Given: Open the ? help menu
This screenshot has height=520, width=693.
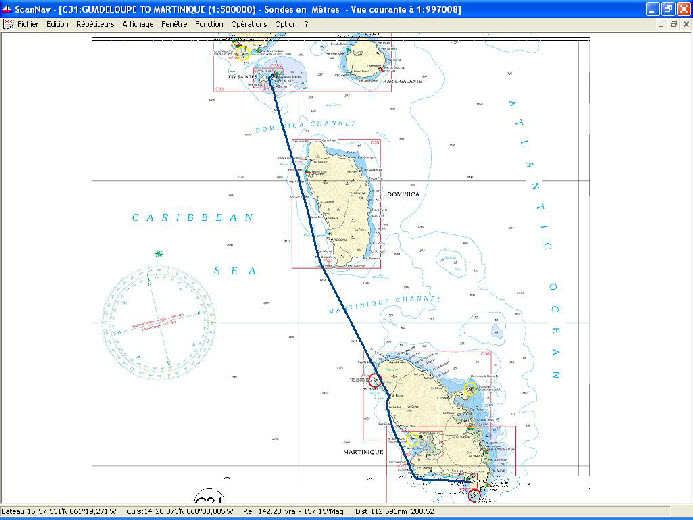Looking at the screenshot, I should 306,23.
